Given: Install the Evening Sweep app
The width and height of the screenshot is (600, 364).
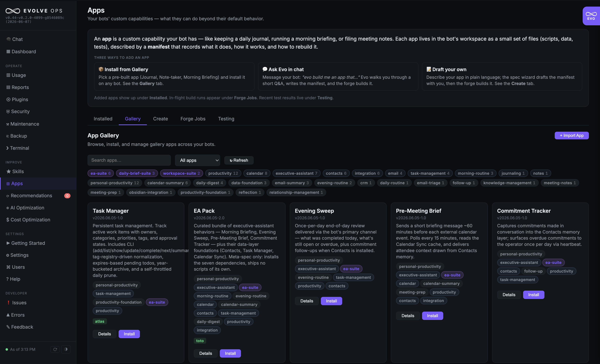Looking at the screenshot, I should pyautogui.click(x=331, y=301).
